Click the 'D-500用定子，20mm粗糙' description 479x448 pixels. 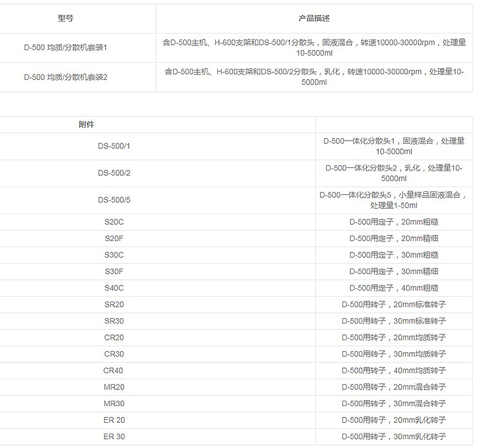394,222
